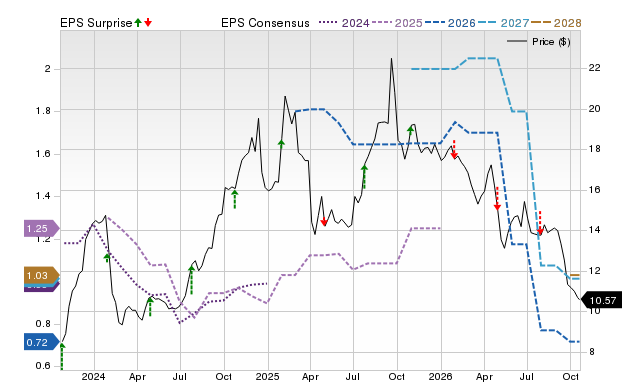Click the green up arrow in the EPS Surprise legend
640x382 pixels.
(138, 22)
